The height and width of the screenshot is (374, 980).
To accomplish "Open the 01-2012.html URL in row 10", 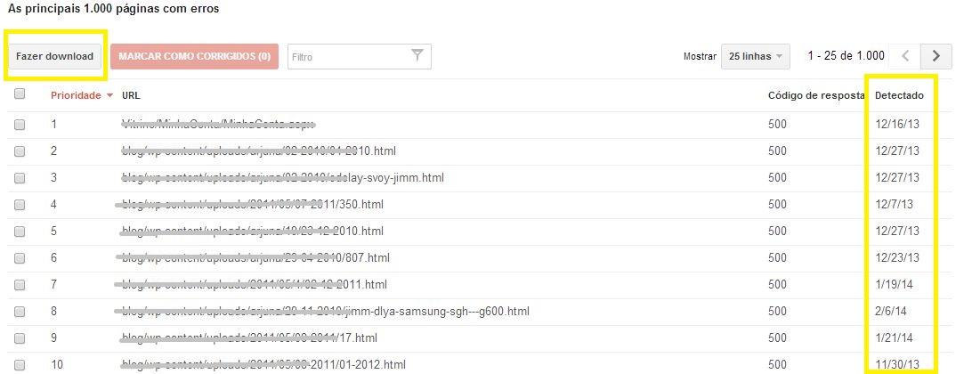I will [x=263, y=364].
